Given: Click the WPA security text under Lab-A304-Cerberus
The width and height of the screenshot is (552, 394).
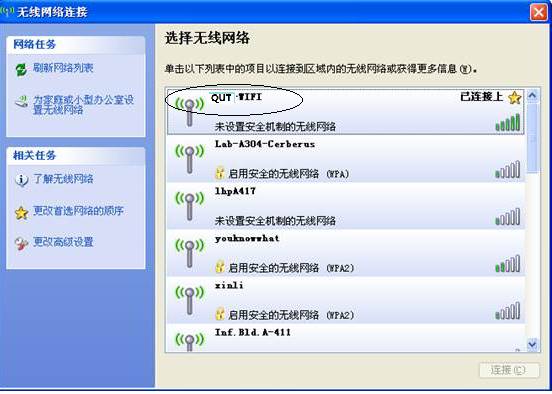Looking at the screenshot, I should click(289, 174).
